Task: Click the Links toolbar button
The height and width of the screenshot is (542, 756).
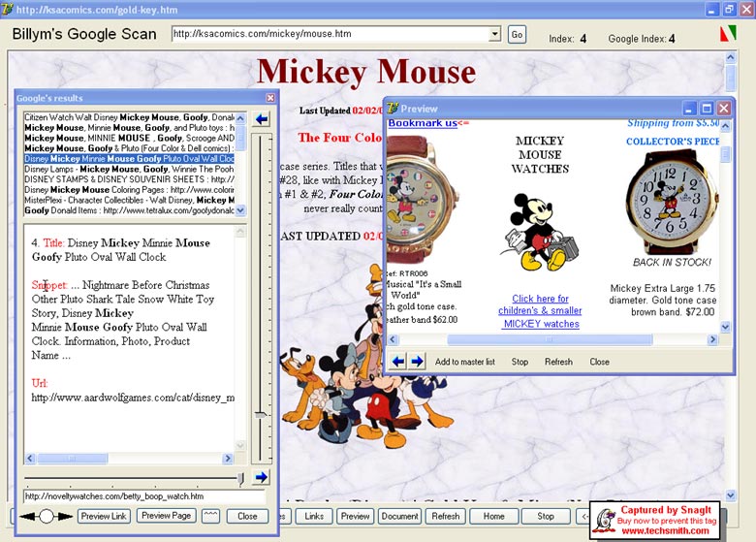Action: (314, 516)
